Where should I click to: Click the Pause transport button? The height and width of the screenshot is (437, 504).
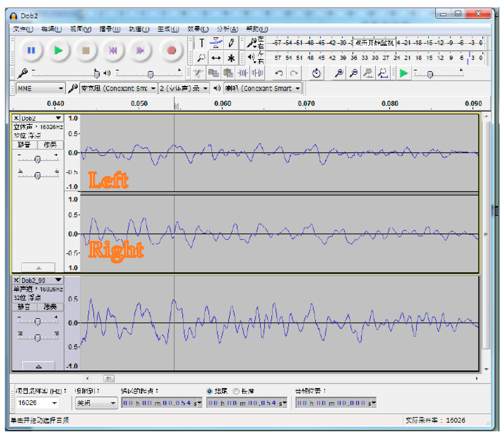31,51
